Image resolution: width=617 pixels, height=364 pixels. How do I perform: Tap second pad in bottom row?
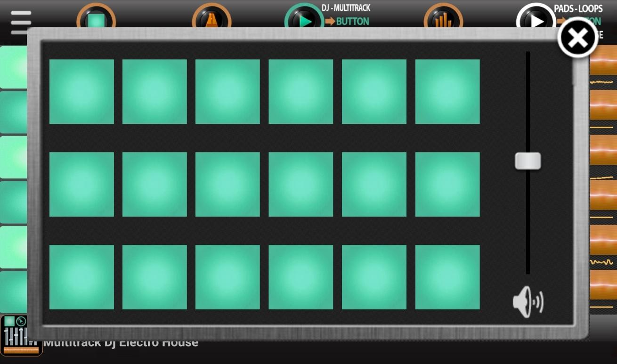coord(154,277)
